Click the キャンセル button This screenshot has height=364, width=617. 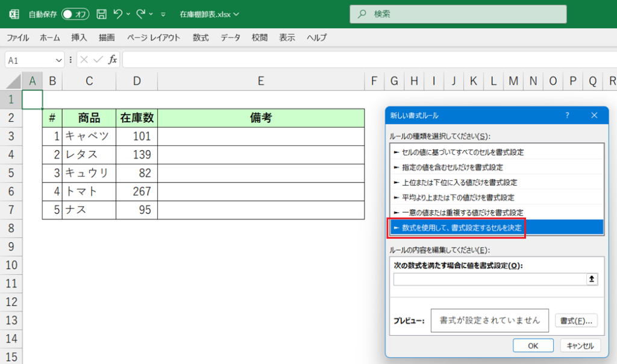[x=580, y=345]
